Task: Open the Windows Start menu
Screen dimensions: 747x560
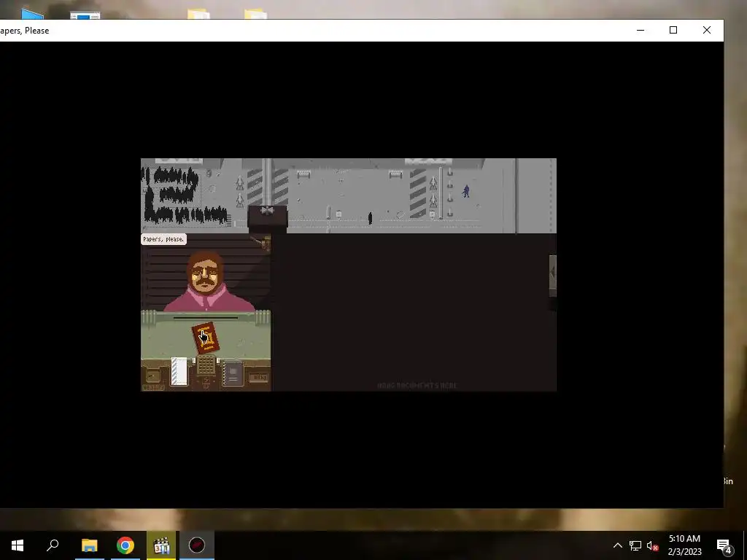Action: [x=18, y=545]
